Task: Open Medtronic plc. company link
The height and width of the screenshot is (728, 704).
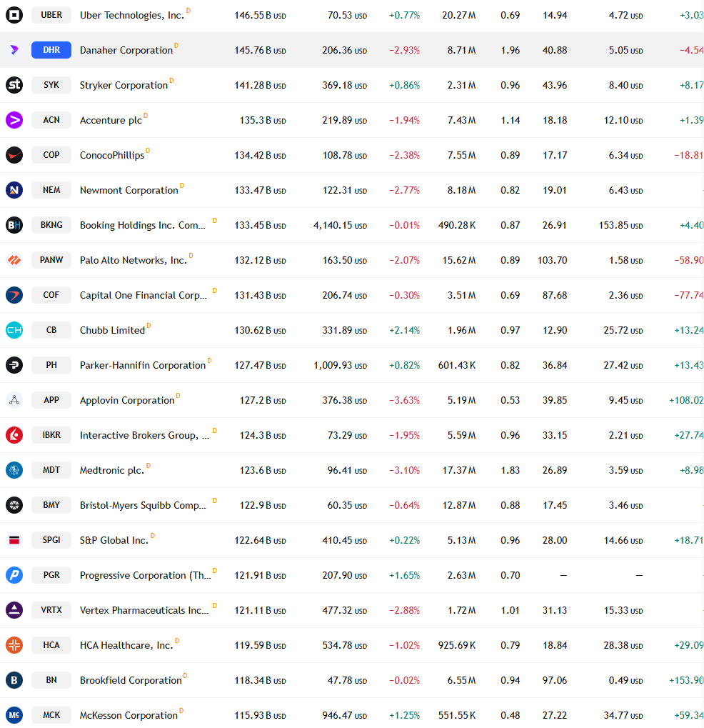Action: 112,470
